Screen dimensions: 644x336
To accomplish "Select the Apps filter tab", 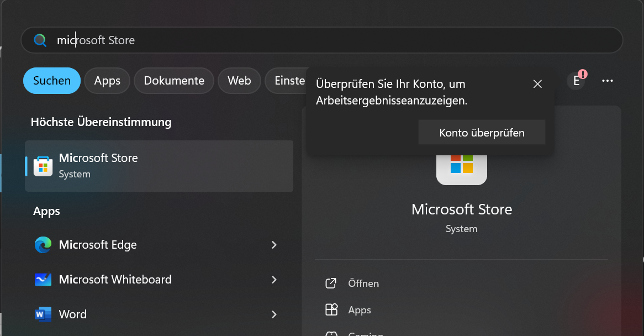I will pyautogui.click(x=107, y=81).
